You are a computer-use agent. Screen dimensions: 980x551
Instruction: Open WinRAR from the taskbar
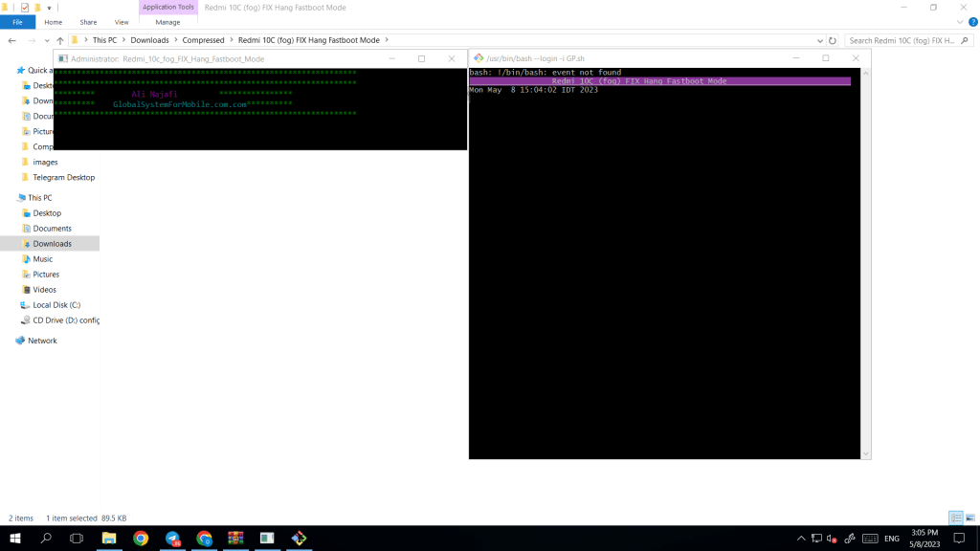point(235,539)
